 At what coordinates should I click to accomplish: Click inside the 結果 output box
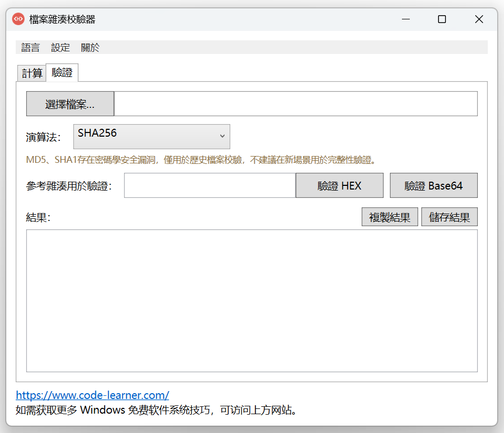click(x=252, y=301)
